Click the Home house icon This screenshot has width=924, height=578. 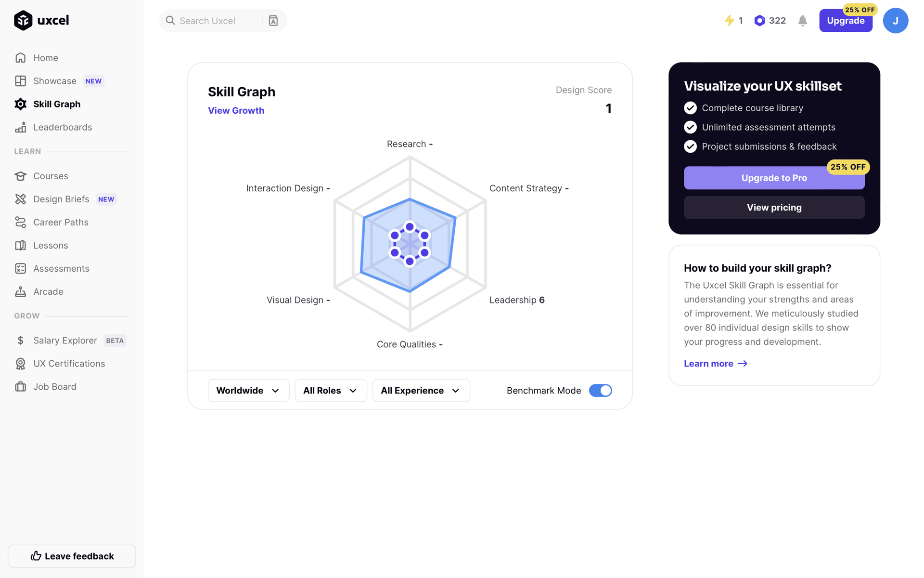[20, 58]
